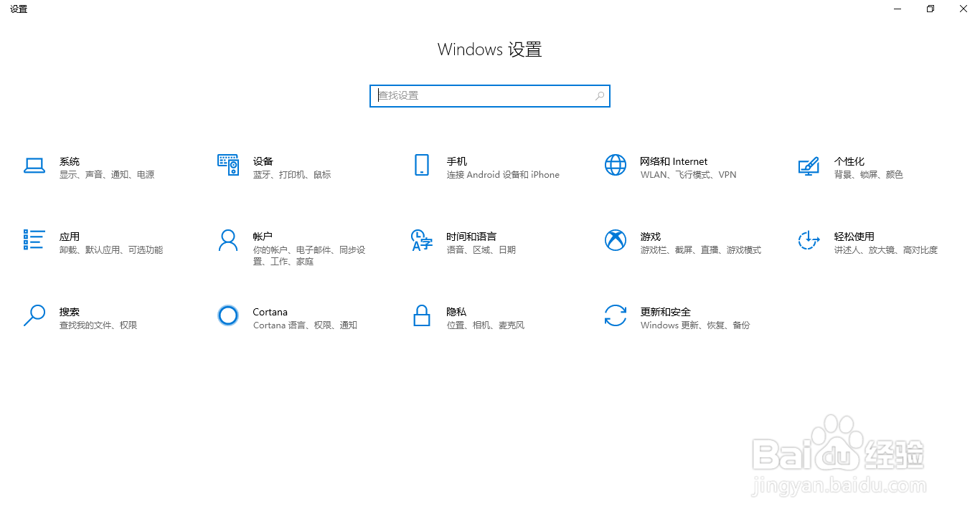
Task: Click the 手机 category title
Action: click(x=457, y=161)
